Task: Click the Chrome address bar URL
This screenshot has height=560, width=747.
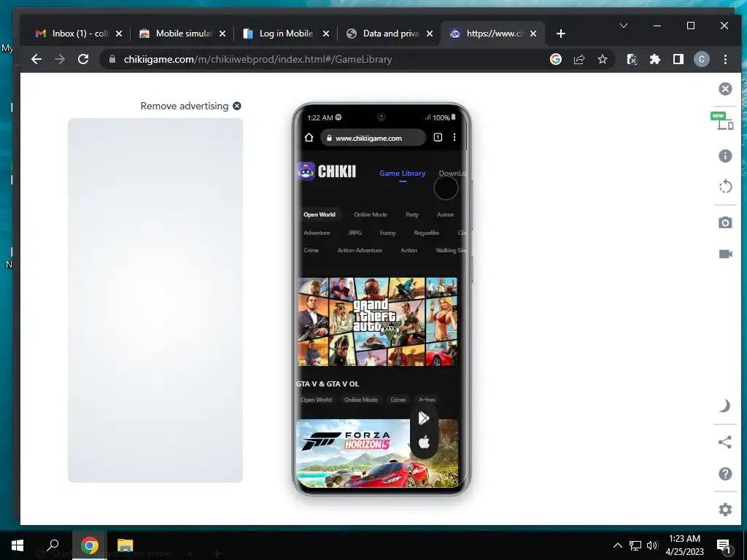Action: coord(258,60)
